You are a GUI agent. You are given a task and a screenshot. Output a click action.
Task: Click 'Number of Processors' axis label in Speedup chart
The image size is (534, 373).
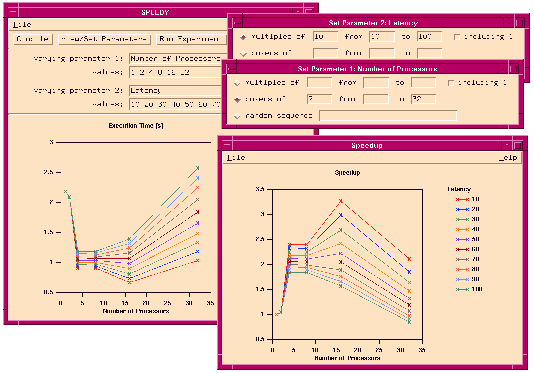point(347,358)
